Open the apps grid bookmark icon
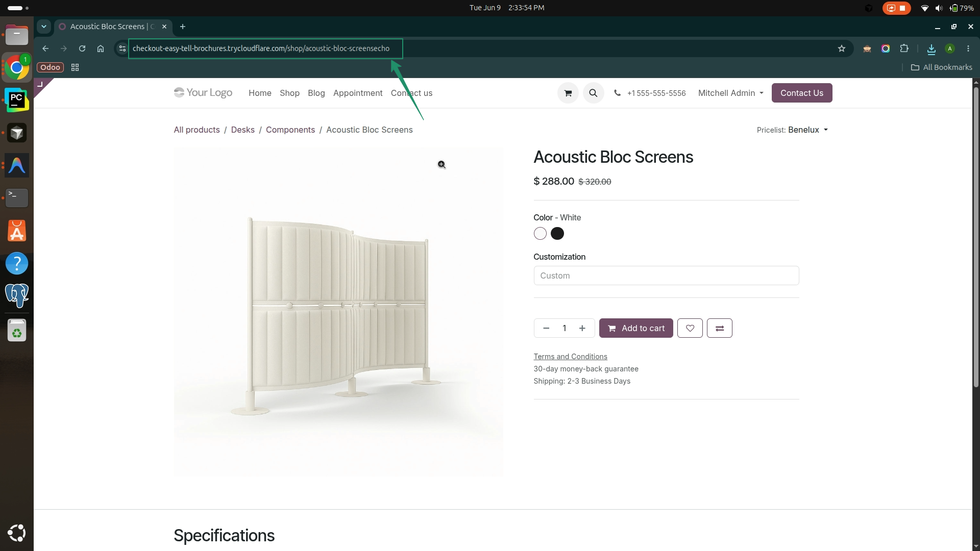980x551 pixels. (x=75, y=67)
